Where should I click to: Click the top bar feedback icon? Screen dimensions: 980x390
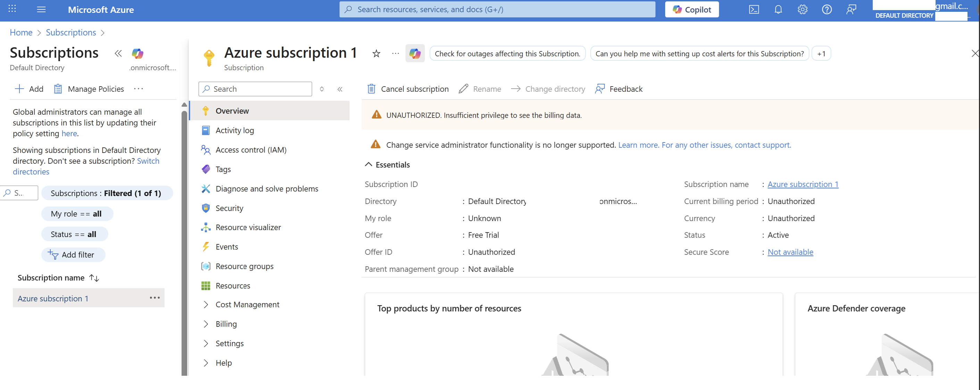[x=851, y=9]
